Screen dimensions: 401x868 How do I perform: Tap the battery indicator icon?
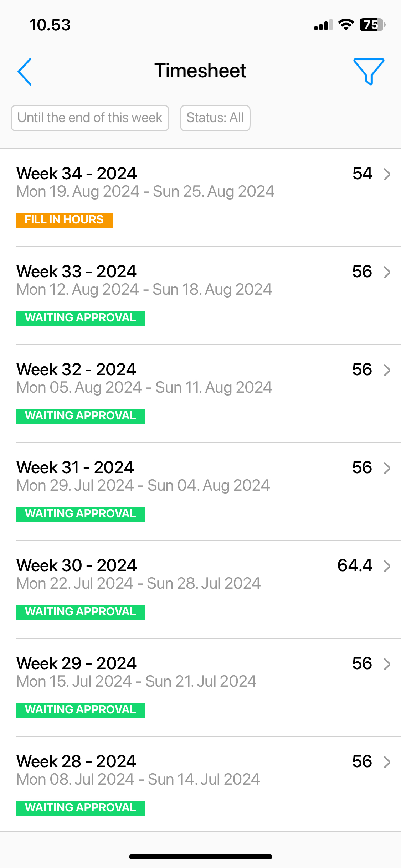372,25
